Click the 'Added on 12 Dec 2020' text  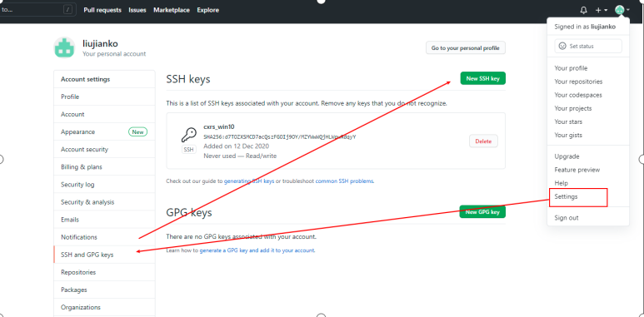click(x=236, y=146)
